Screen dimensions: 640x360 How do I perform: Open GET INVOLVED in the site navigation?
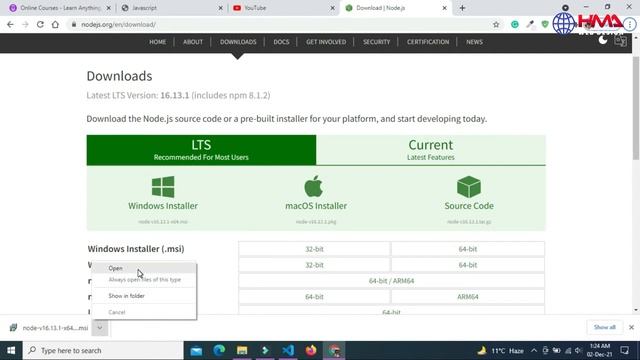click(x=326, y=42)
